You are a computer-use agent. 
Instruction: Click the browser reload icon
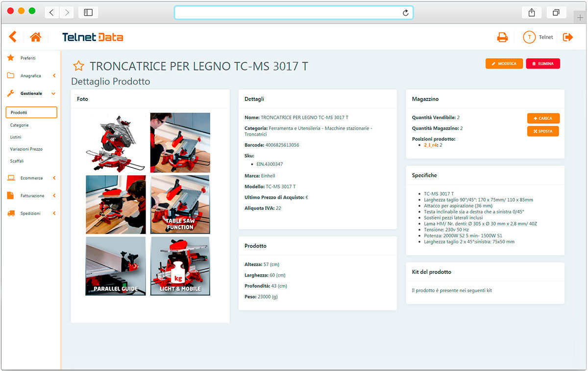coord(405,13)
